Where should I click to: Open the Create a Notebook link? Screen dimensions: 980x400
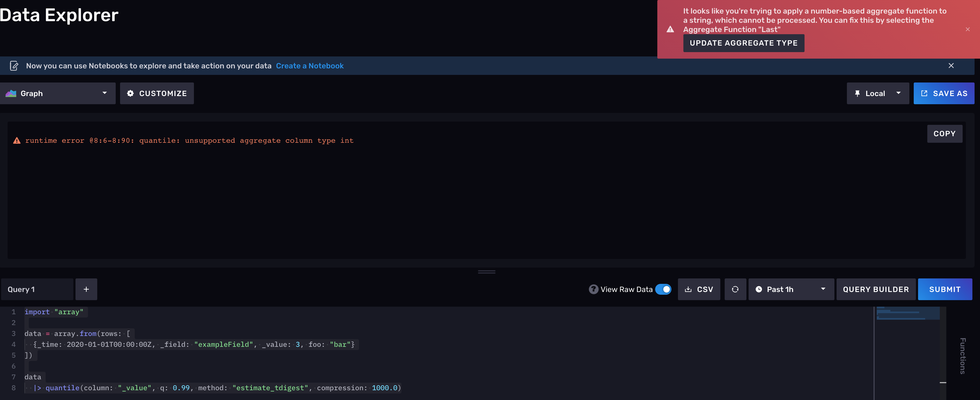point(310,66)
